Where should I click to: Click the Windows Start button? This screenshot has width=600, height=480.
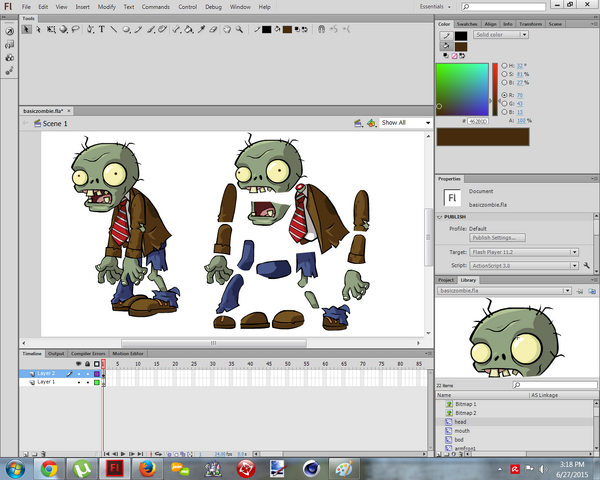[15, 469]
